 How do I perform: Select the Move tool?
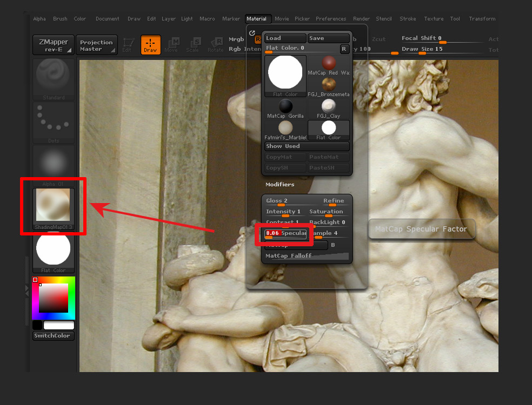[171, 45]
